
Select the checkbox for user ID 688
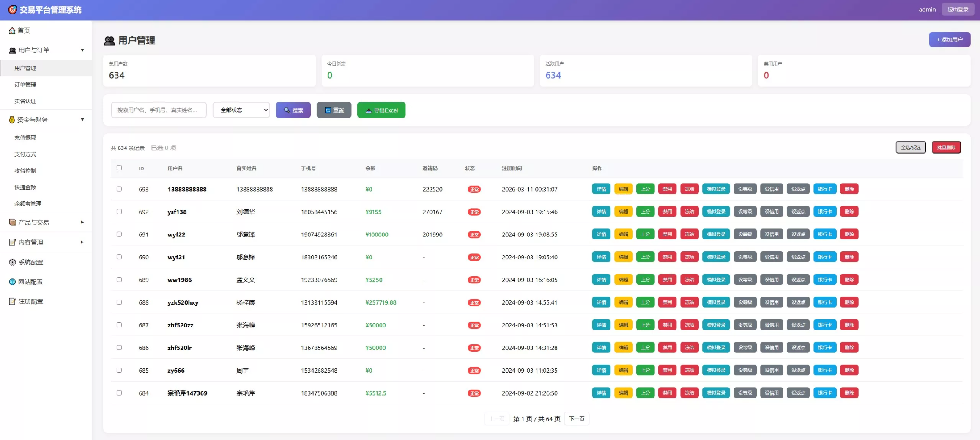tap(119, 302)
